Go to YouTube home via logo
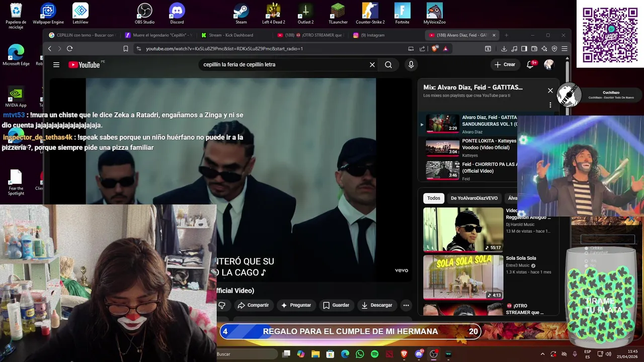 pyautogui.click(x=84, y=64)
